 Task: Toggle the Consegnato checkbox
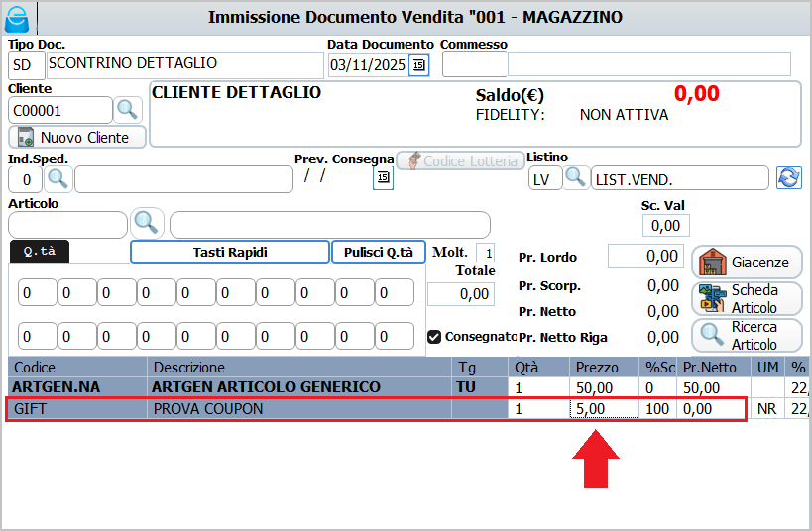[434, 337]
